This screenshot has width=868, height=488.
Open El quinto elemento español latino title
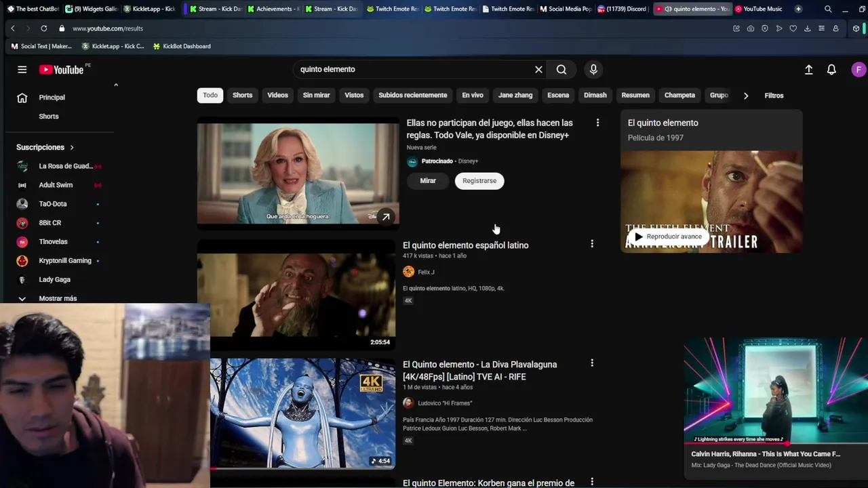[x=465, y=245]
